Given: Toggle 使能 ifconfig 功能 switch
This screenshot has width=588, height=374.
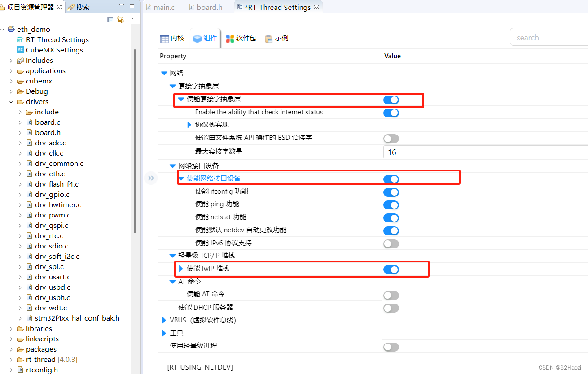Looking at the screenshot, I should [391, 192].
